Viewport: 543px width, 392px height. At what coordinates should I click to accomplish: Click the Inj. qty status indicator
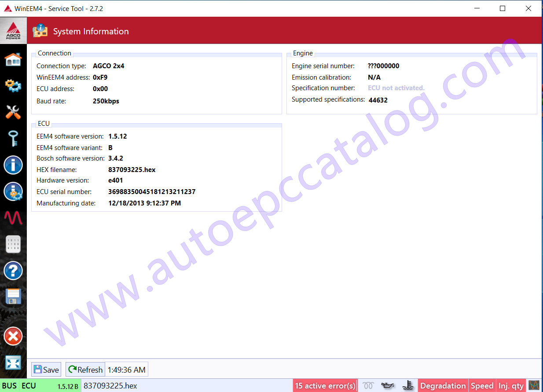(511, 386)
